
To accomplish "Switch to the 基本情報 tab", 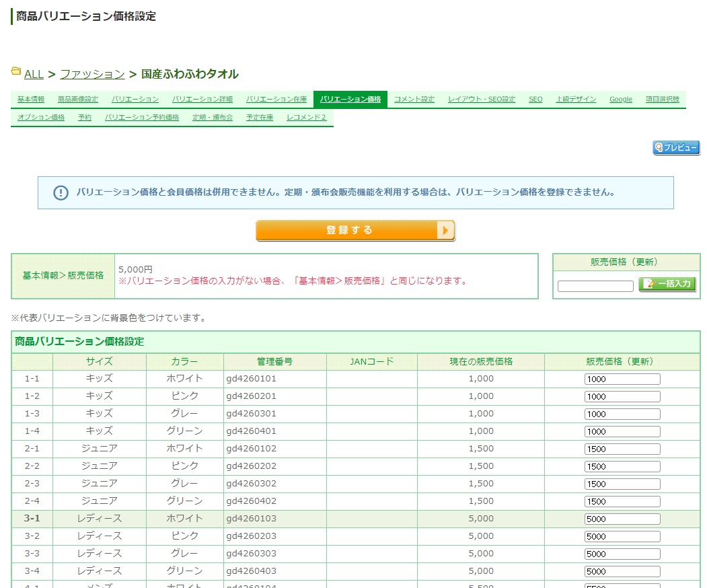I will tap(31, 99).
